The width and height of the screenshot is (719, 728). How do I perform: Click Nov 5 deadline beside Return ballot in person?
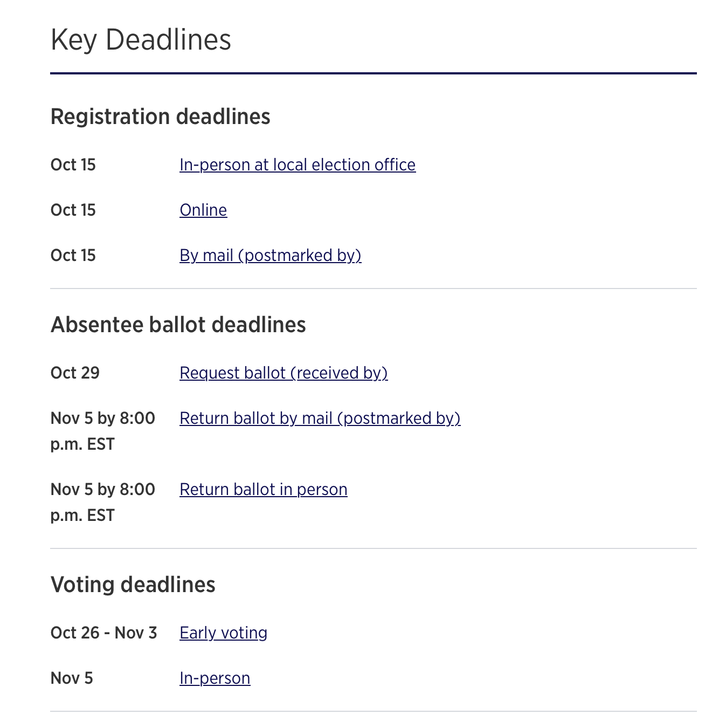click(102, 502)
